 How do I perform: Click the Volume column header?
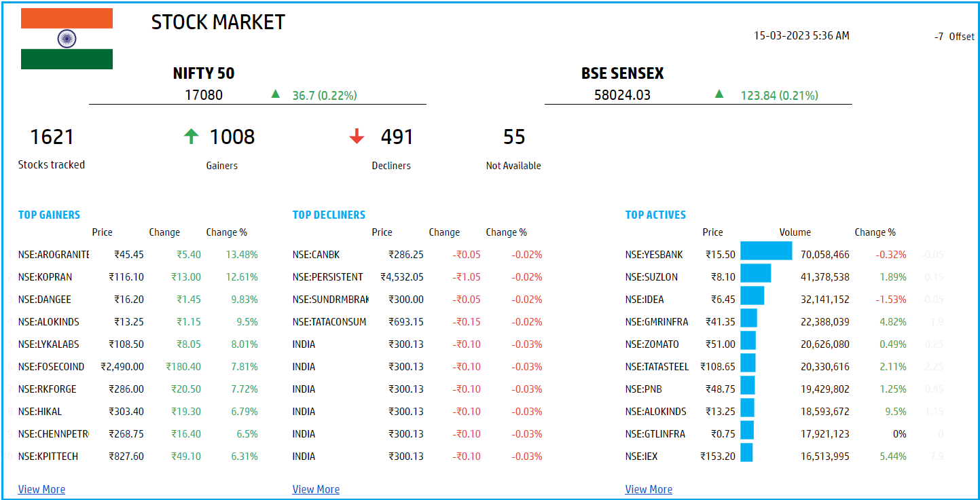795,232
